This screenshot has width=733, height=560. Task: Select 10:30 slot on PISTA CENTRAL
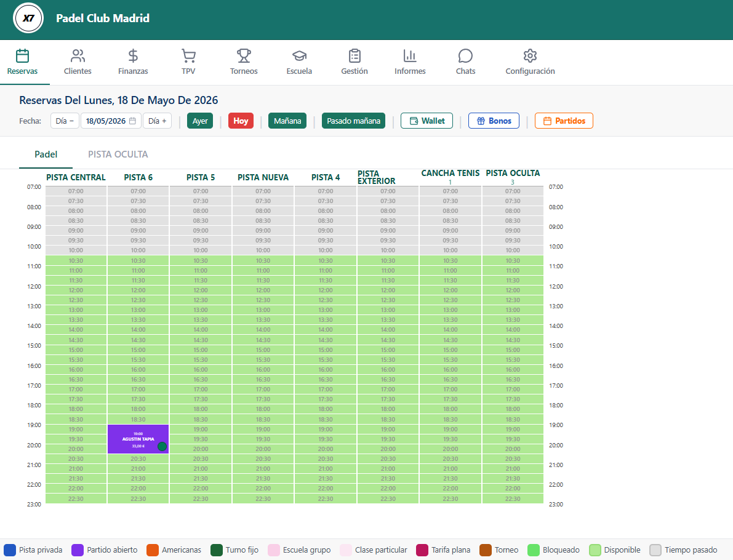76,261
